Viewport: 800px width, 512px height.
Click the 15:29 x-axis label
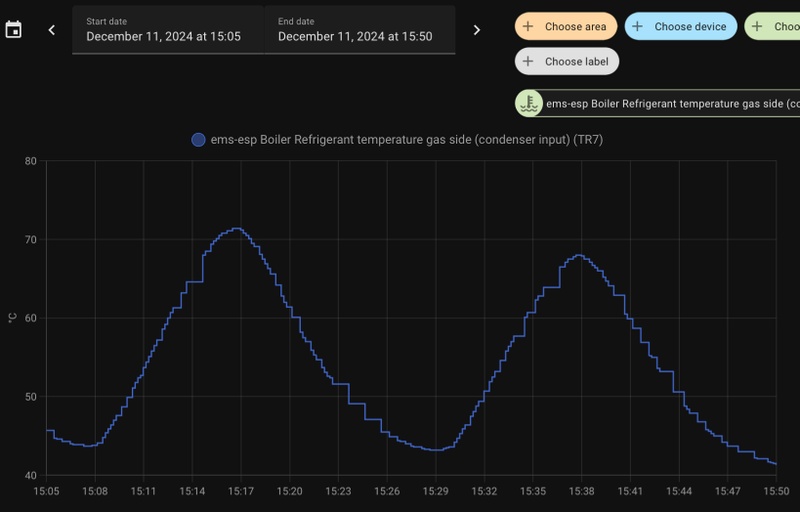coord(436,492)
